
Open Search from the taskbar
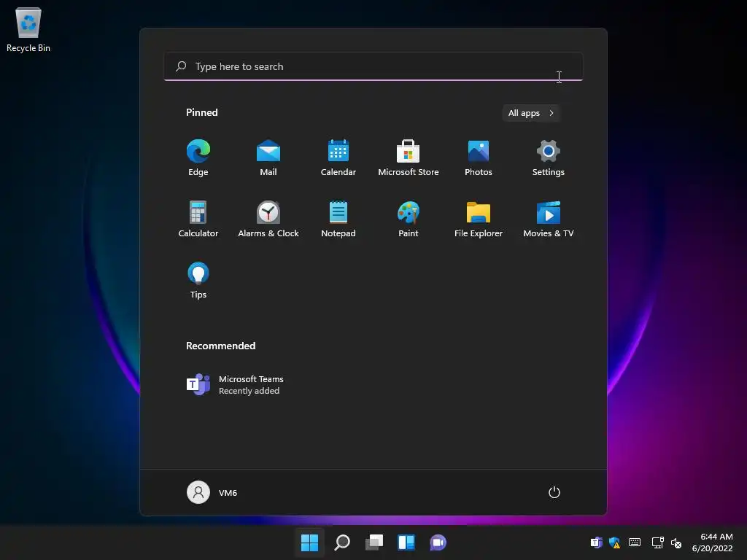pos(342,542)
